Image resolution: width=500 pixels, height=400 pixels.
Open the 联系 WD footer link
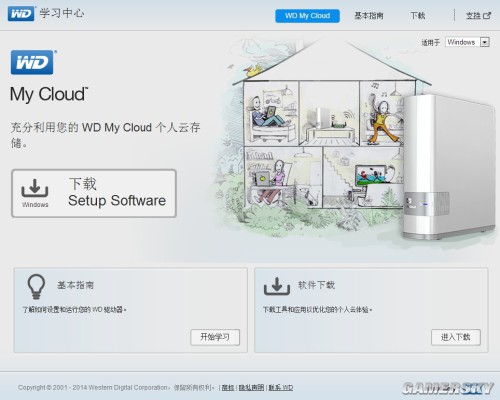click(x=281, y=387)
